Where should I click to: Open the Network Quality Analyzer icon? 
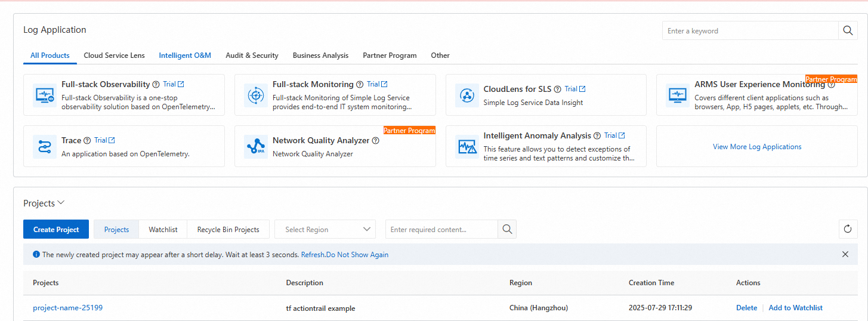pos(256,146)
